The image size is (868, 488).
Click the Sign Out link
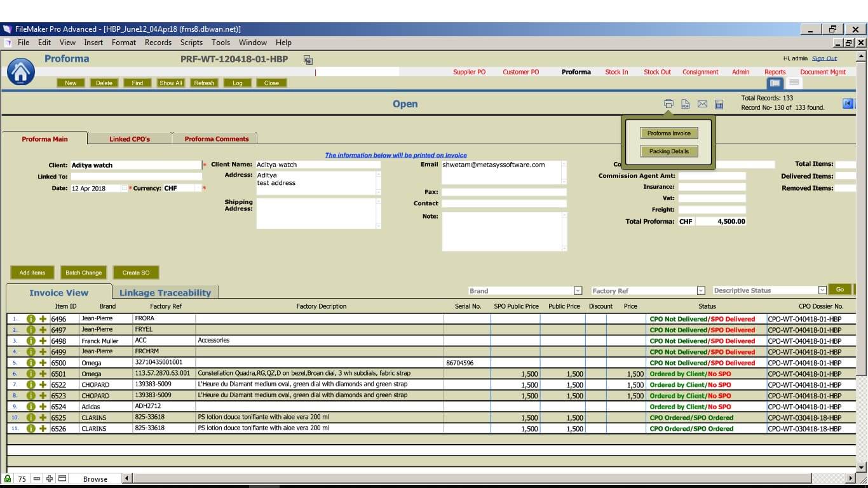[824, 58]
